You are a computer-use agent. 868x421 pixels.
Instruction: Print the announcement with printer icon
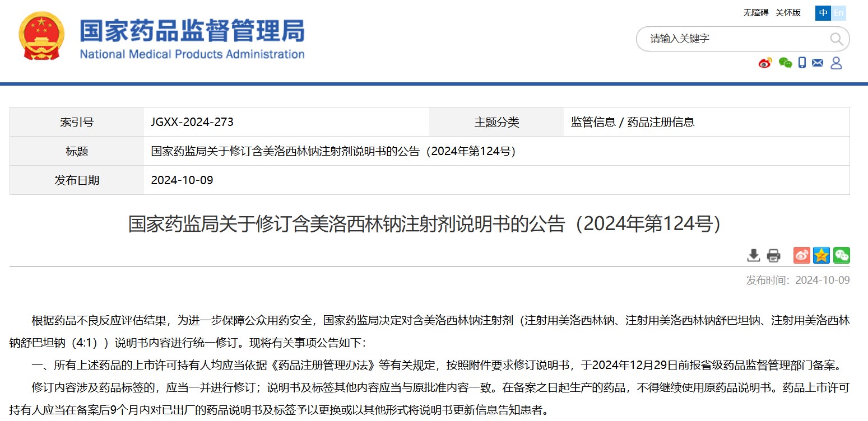point(773,255)
